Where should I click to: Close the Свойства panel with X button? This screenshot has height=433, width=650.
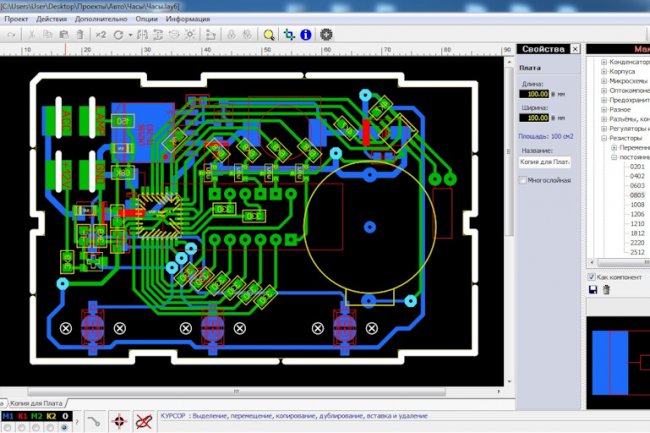coord(573,49)
